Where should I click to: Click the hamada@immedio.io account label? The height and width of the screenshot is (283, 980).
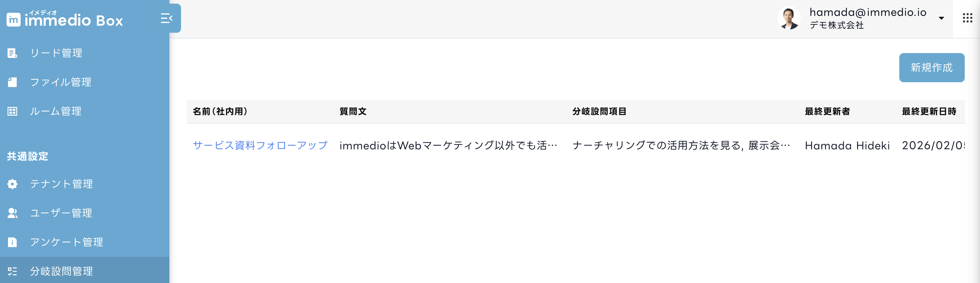(x=868, y=13)
